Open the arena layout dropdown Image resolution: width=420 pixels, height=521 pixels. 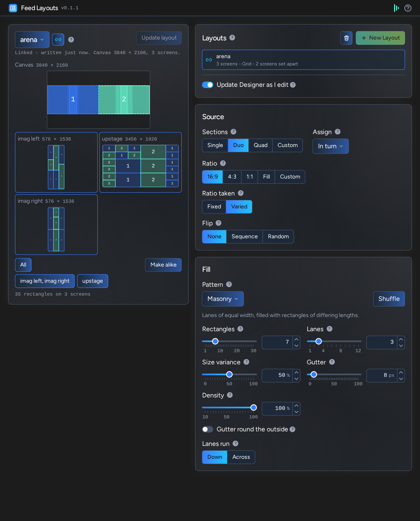click(32, 40)
